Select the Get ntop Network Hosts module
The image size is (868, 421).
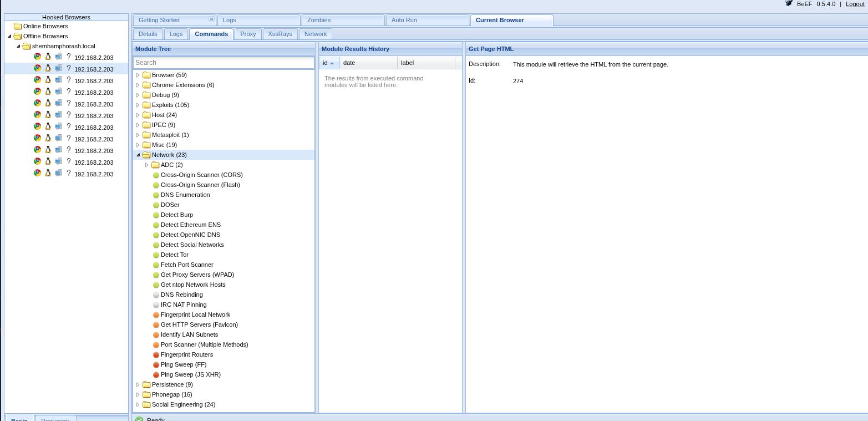point(193,285)
